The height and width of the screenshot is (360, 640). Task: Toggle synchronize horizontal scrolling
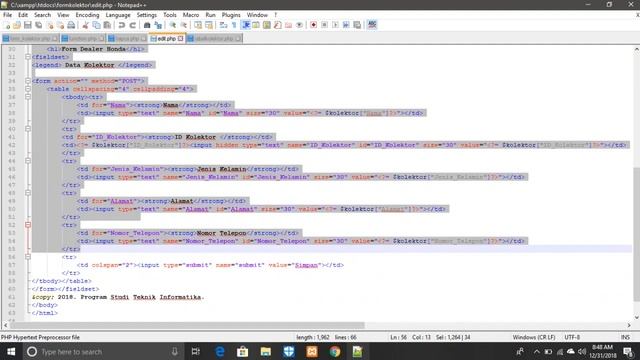(209, 25)
